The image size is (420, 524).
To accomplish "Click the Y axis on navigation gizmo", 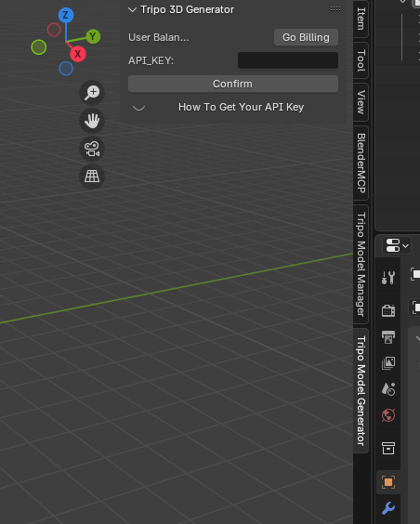I will pos(93,36).
